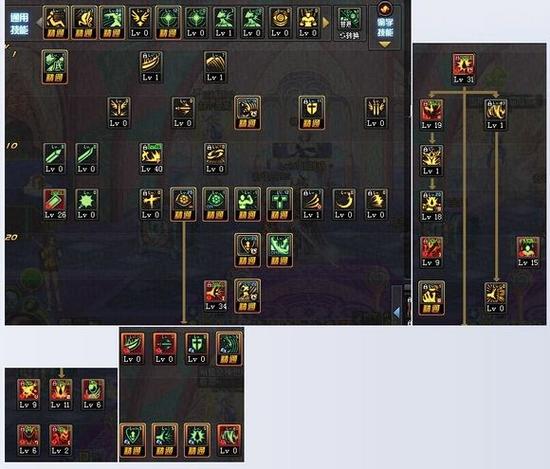Click the gray left arrow before general skills
The height and width of the screenshot is (469, 550).
[x=39, y=22]
